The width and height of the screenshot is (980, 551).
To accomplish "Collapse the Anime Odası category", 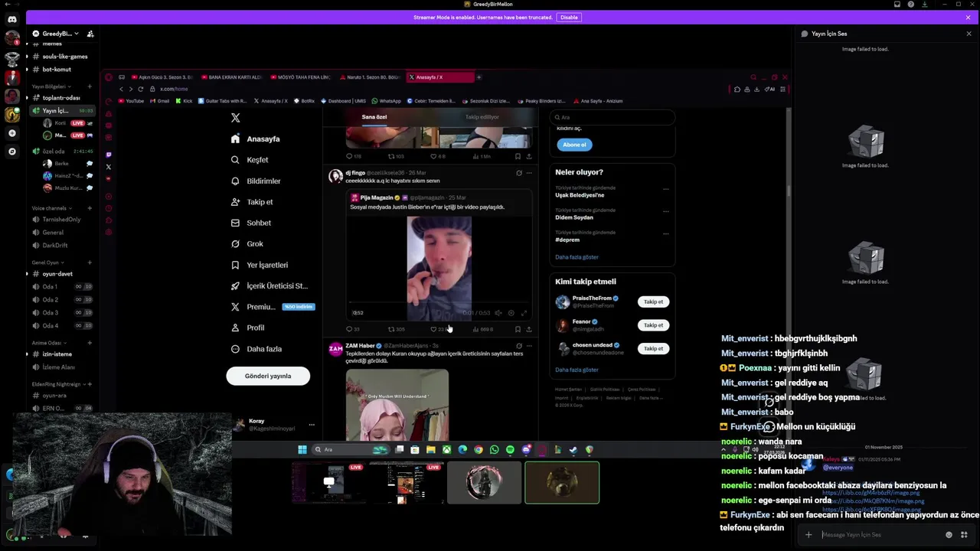I will 48,343.
